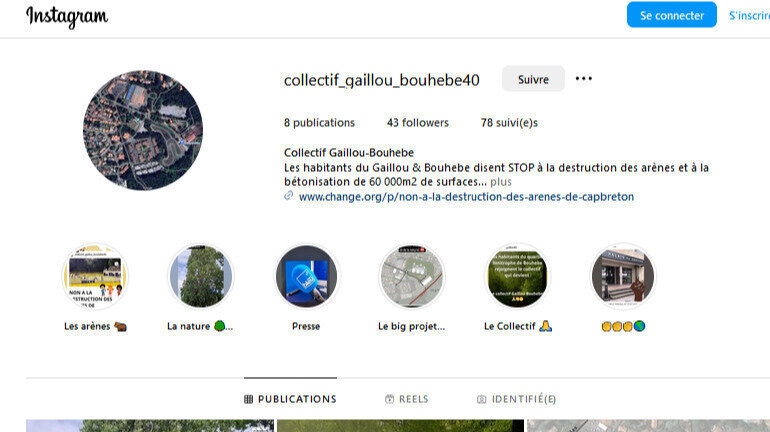Open the three-dot options menu
The width and height of the screenshot is (770, 432).
point(583,79)
